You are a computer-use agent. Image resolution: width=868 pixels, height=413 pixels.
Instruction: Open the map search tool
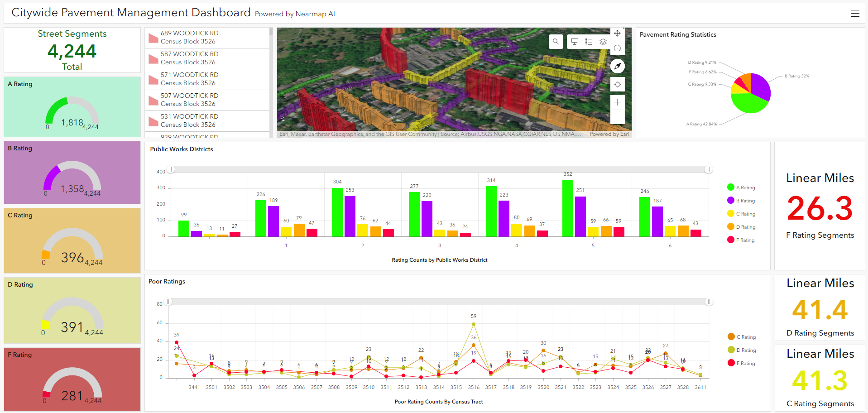[556, 42]
